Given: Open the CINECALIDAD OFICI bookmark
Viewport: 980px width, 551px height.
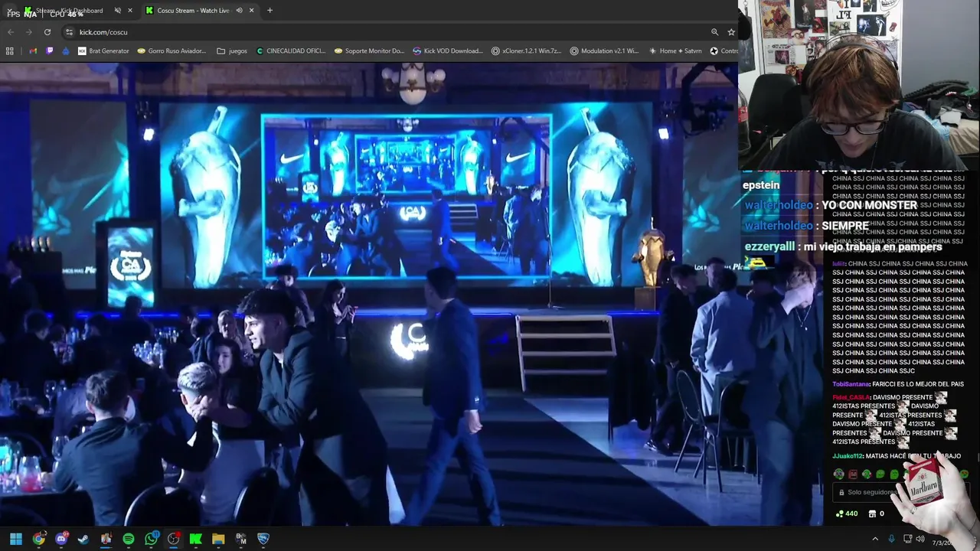Looking at the screenshot, I should pyautogui.click(x=291, y=51).
